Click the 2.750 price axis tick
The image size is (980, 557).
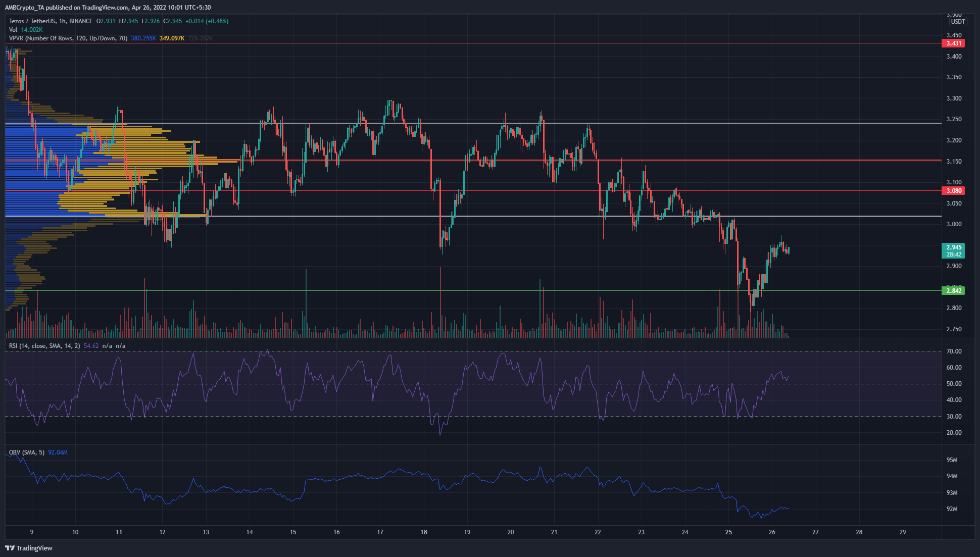[x=954, y=329]
